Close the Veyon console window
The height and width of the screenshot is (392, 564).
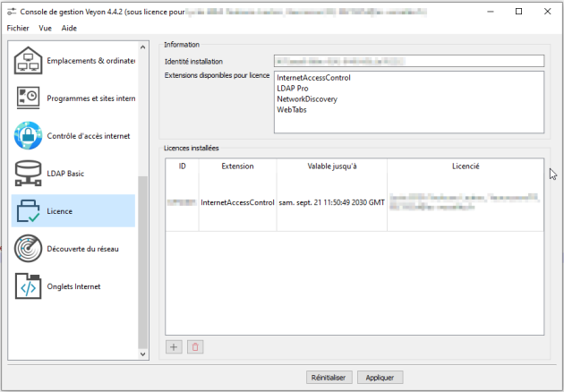pos(548,12)
